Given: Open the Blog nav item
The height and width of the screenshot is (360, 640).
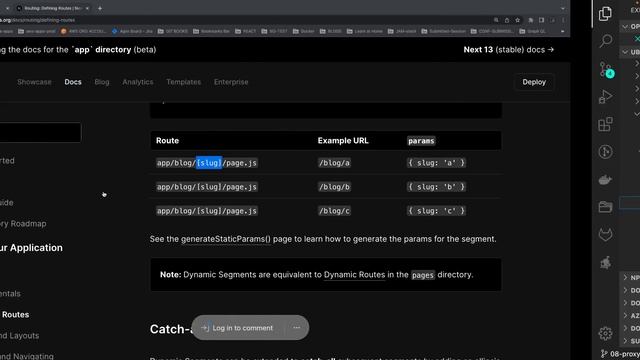Looking at the screenshot, I should tap(102, 82).
